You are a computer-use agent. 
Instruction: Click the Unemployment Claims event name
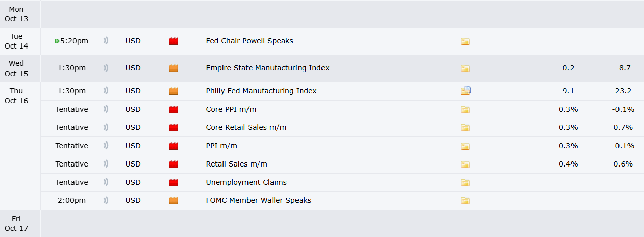tap(246, 182)
